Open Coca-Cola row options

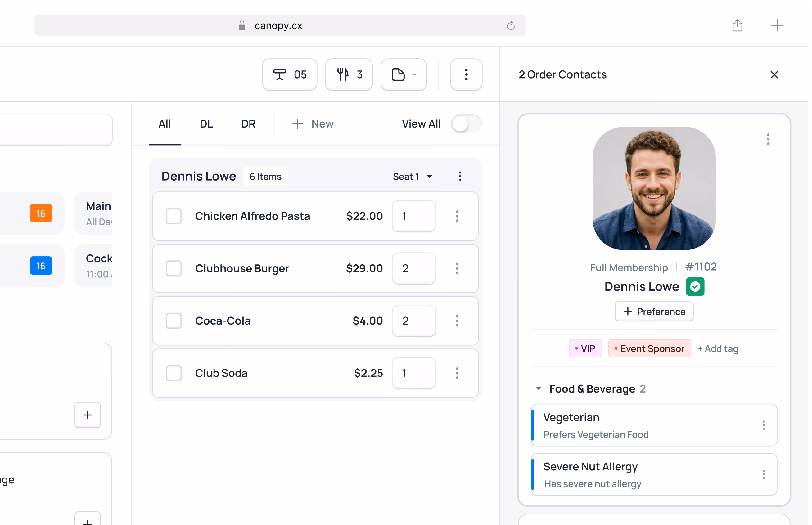457,321
